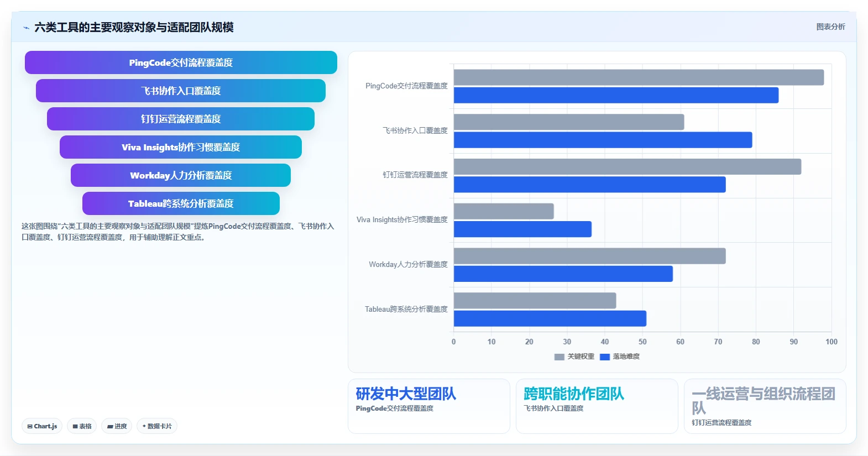Click the description paragraph beginning 这张图围绕

pyautogui.click(x=178, y=232)
